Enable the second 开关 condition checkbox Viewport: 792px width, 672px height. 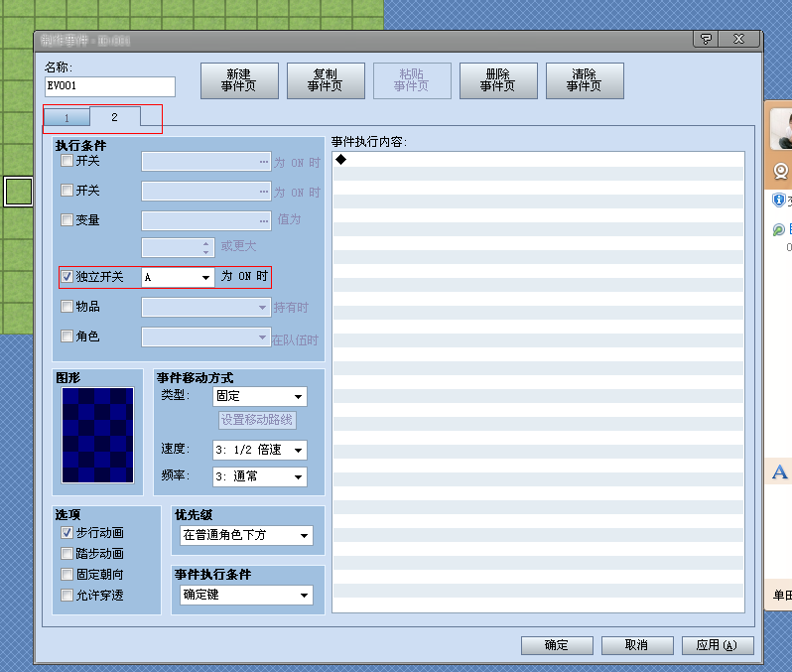tap(66, 191)
